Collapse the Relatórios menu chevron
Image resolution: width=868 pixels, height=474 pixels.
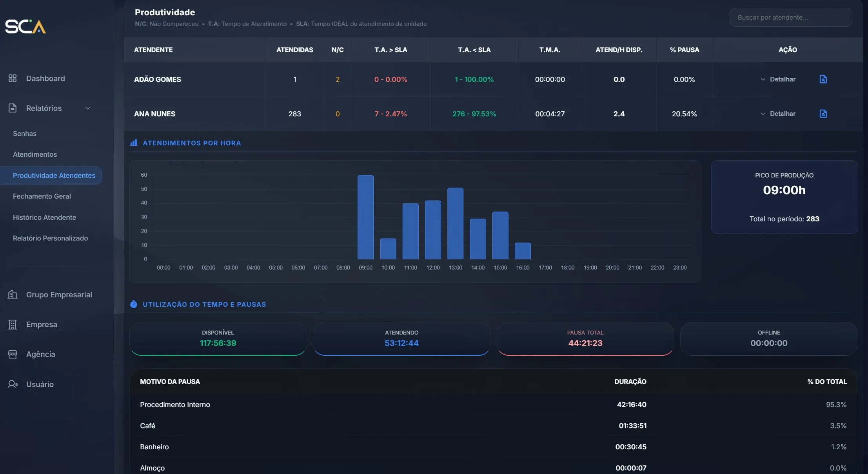88,108
